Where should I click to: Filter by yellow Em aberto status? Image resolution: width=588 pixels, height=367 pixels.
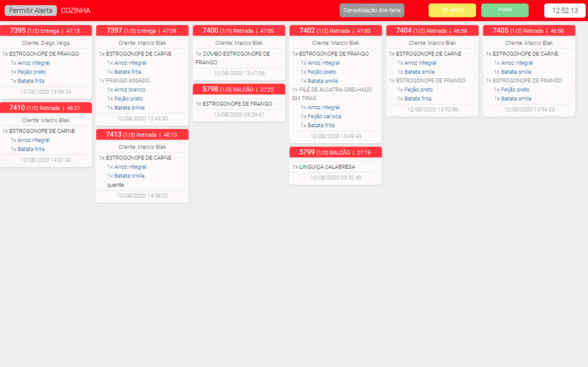click(x=452, y=10)
